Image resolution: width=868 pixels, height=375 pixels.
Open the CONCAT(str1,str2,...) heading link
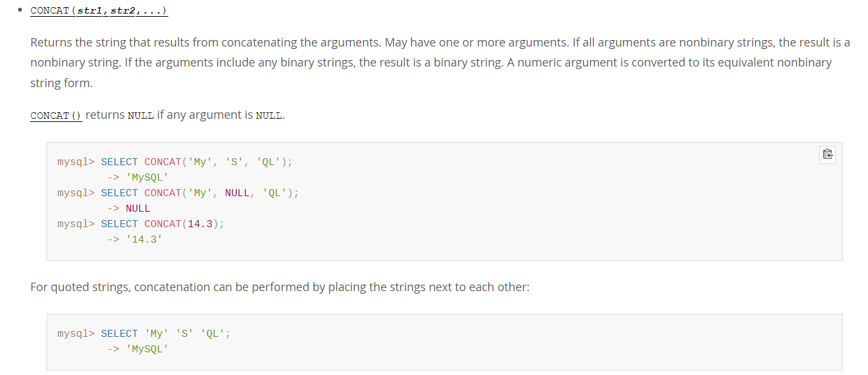pyautogui.click(x=99, y=11)
